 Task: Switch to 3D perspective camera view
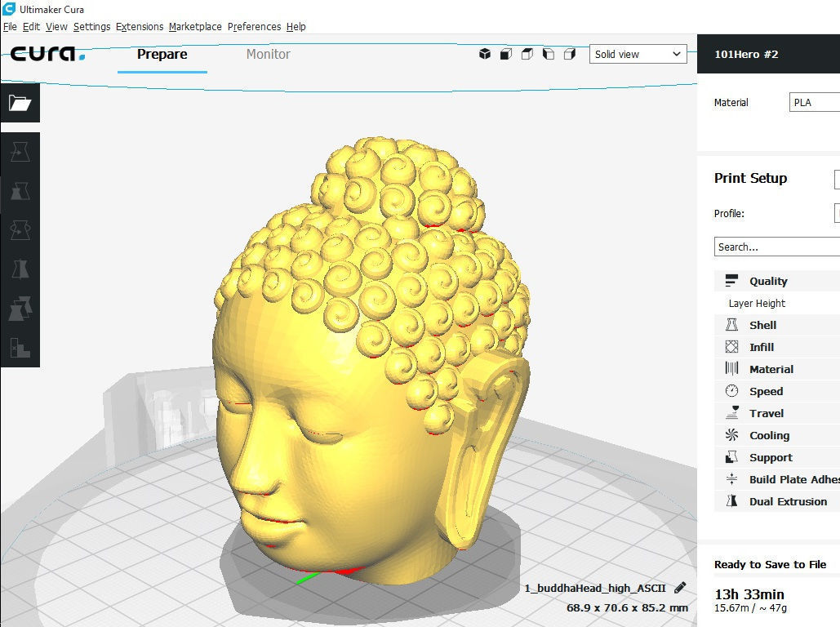coord(485,54)
